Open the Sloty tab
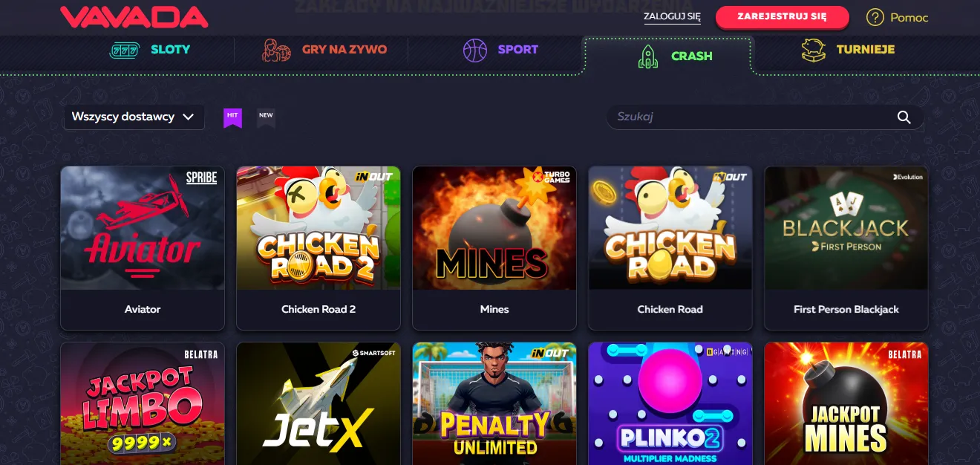The width and height of the screenshot is (980, 465). [150, 50]
